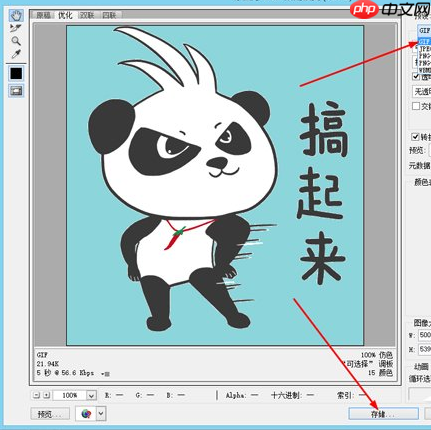Viewport: 431px width, 430px height.
Task: Open the download speed options menu icon
Action: coord(106,374)
